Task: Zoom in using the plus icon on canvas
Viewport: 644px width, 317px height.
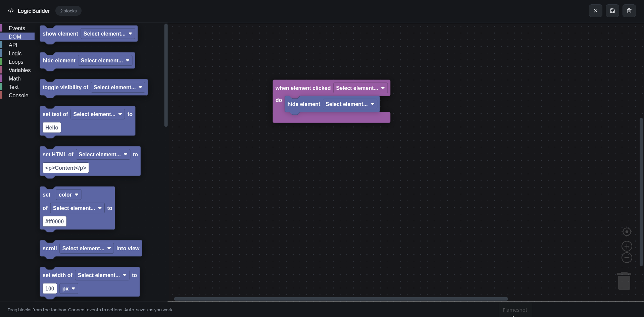Action: pyautogui.click(x=627, y=246)
